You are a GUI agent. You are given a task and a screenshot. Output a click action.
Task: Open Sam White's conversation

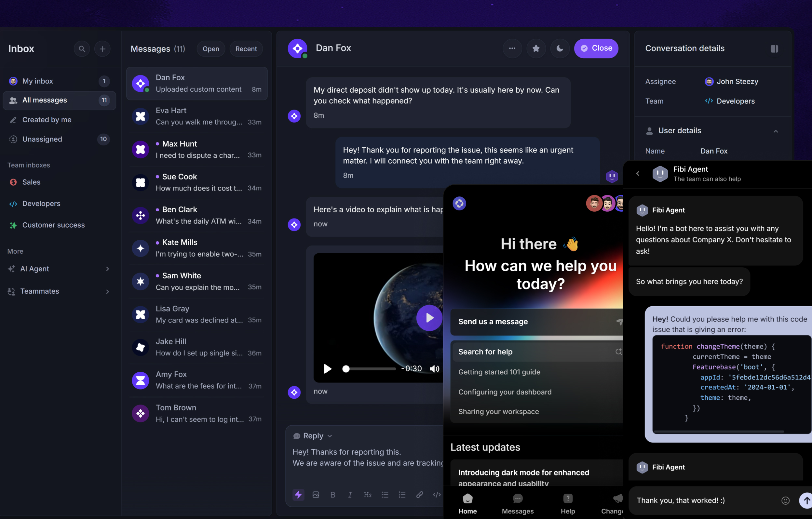(197, 282)
